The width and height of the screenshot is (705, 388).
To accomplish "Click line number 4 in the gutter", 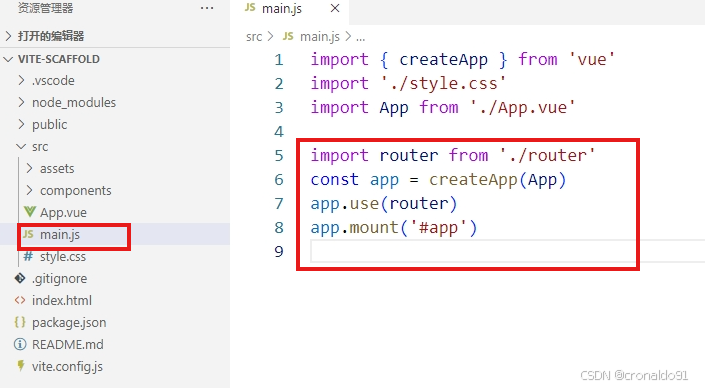I will [x=279, y=131].
